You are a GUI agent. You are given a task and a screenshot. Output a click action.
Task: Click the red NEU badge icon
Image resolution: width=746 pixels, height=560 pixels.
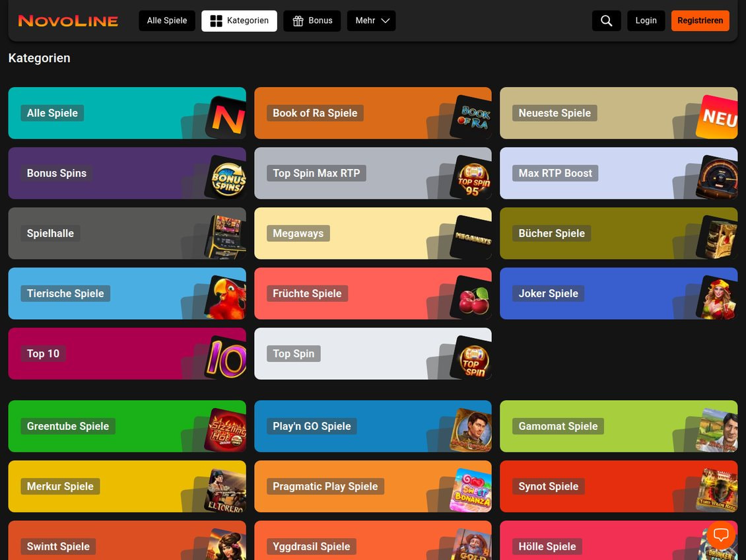click(x=717, y=117)
